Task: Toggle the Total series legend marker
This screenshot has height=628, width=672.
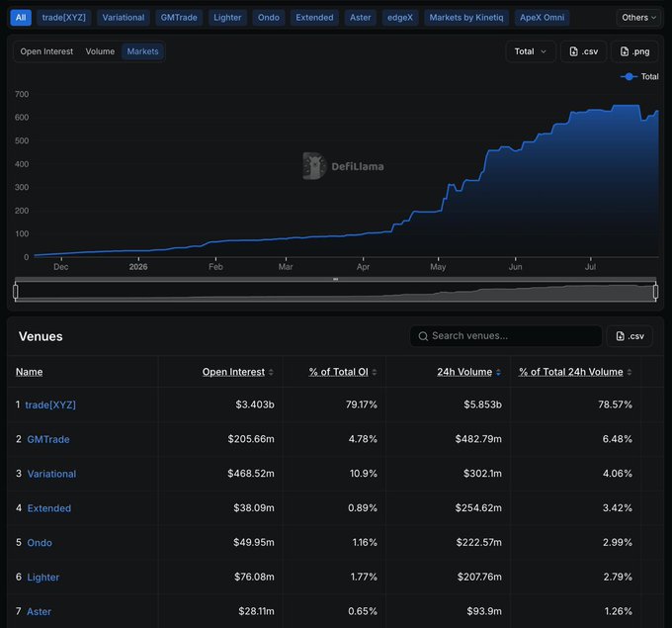Action: [x=629, y=76]
